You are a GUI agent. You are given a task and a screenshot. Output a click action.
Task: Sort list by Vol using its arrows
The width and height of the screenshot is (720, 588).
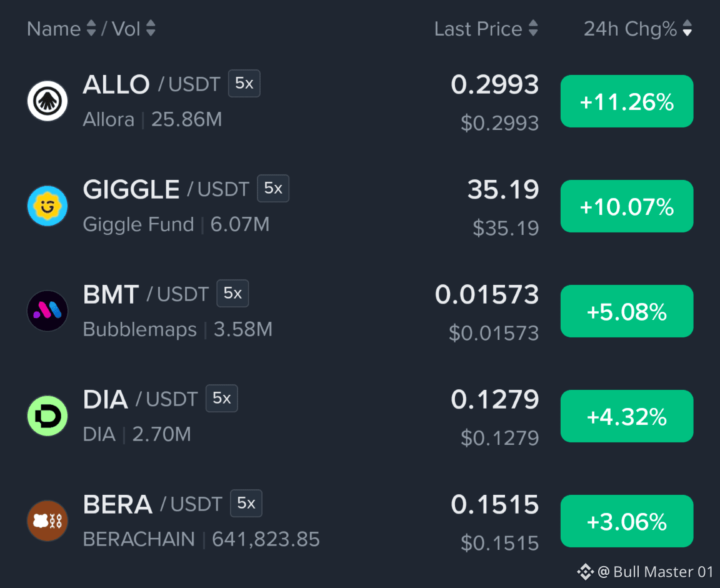click(x=151, y=29)
